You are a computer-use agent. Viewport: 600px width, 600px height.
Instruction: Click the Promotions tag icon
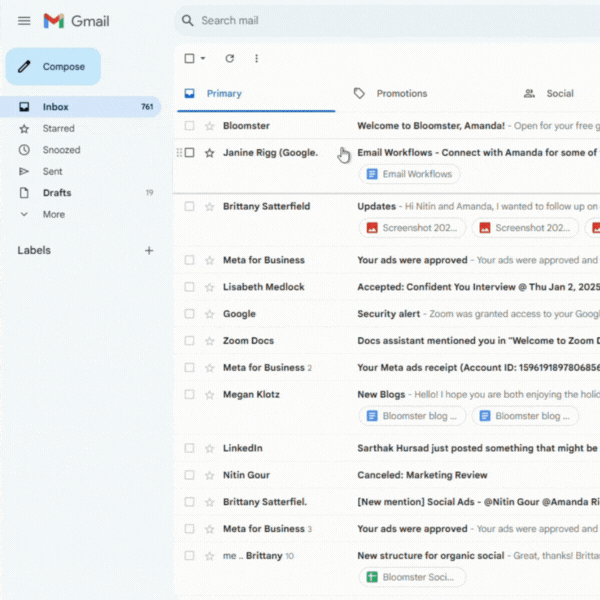[x=359, y=93]
